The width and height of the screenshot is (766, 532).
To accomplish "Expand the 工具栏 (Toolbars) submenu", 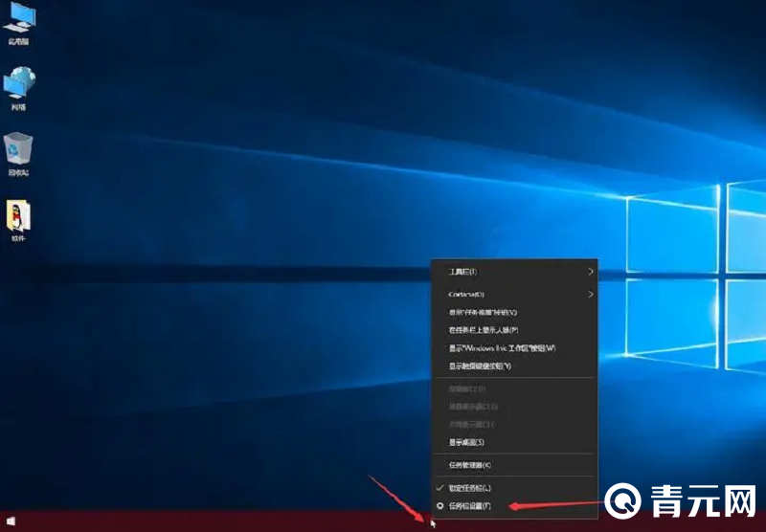I will coord(515,272).
